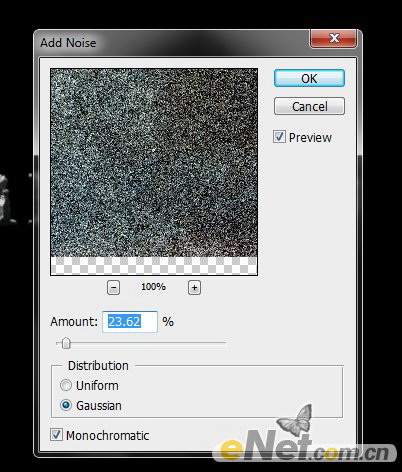Toggle the Preview checkbox

coord(279,137)
